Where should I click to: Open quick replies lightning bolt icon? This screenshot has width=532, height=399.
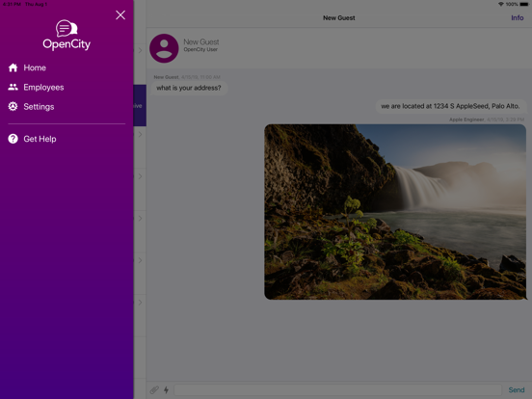click(166, 389)
